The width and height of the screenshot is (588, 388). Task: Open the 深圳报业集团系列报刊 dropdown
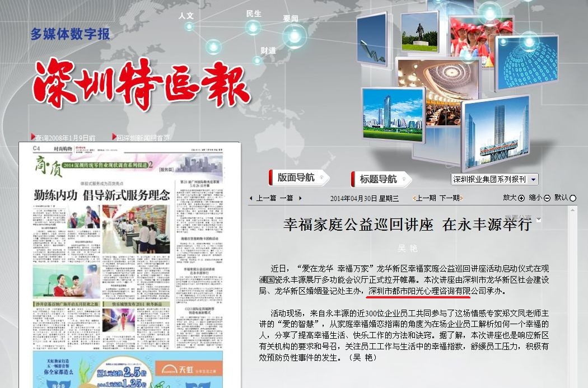pos(494,179)
